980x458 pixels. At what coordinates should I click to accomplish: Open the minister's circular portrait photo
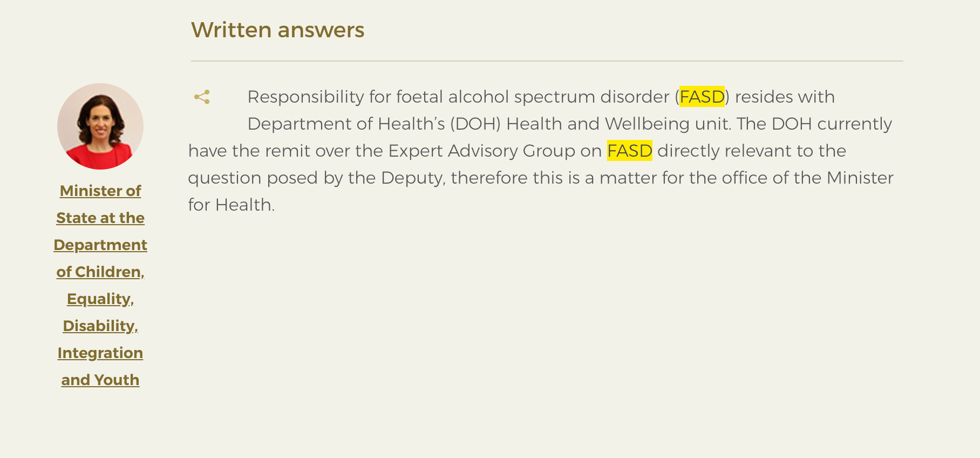pos(100,126)
